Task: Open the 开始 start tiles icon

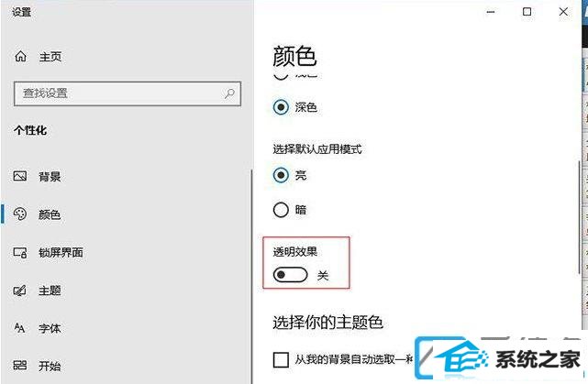Action: pyautogui.click(x=20, y=366)
